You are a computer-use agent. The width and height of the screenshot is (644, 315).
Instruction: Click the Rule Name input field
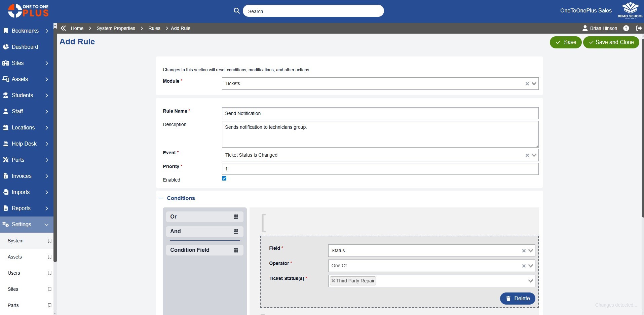click(x=380, y=113)
